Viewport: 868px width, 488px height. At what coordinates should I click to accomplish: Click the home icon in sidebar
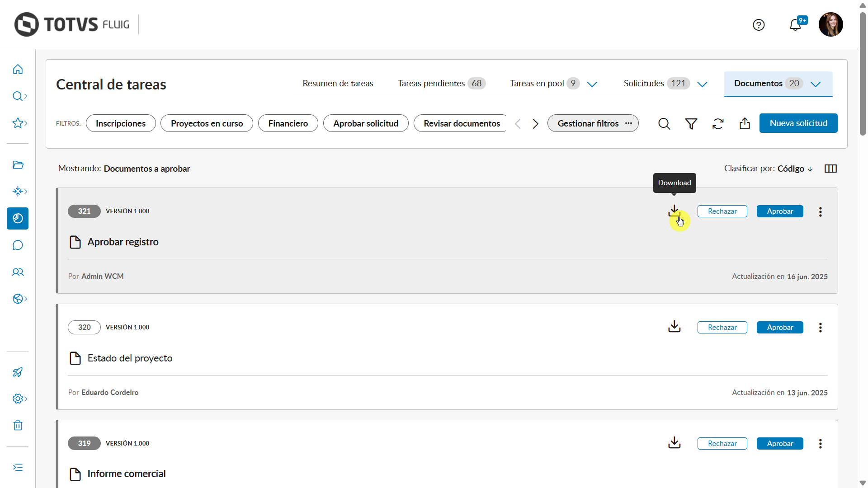(x=18, y=69)
